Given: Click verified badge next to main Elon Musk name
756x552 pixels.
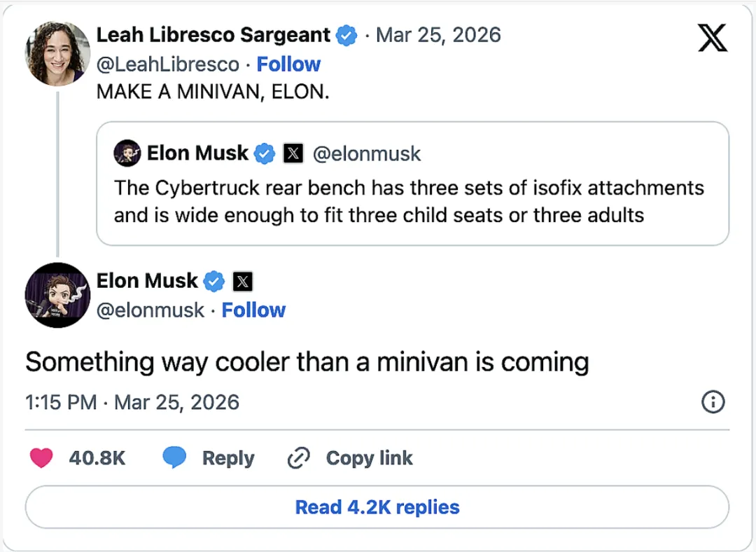Looking at the screenshot, I should [x=214, y=282].
